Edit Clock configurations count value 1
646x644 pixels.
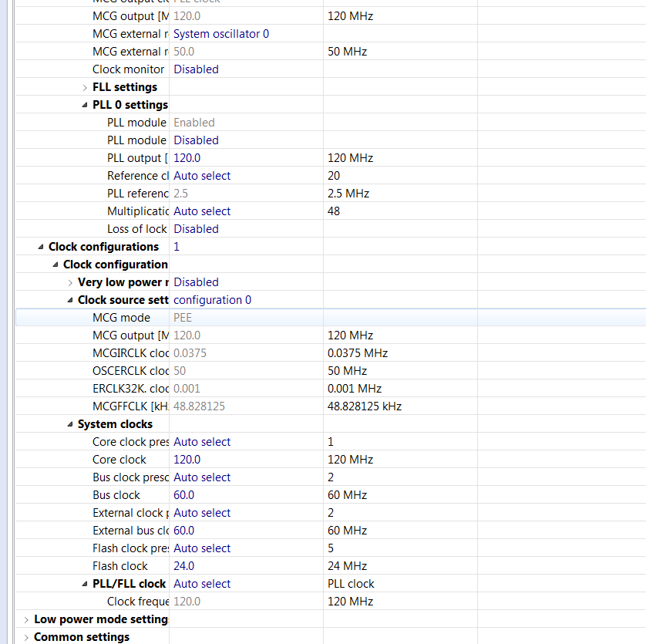pos(177,247)
